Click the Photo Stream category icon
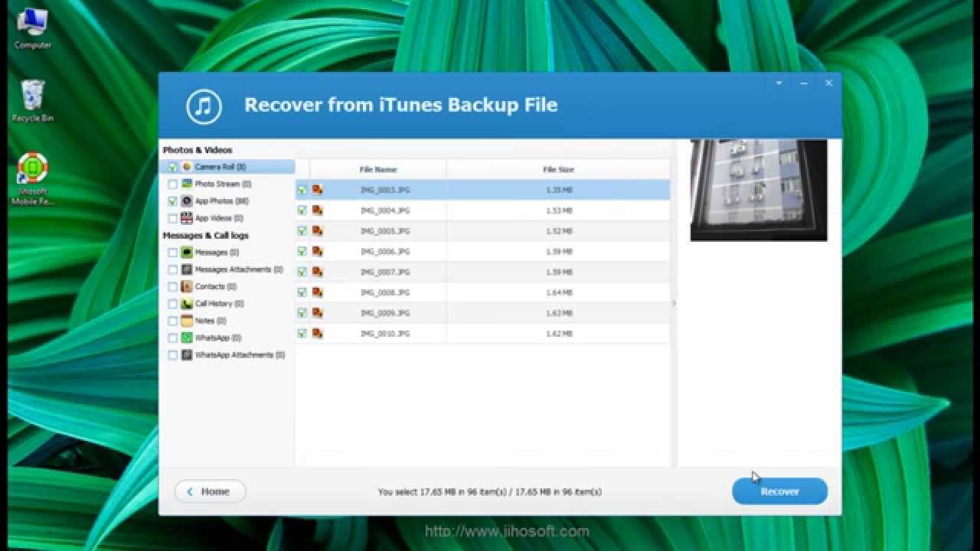Viewport: 980px width, 551px height. [x=187, y=184]
